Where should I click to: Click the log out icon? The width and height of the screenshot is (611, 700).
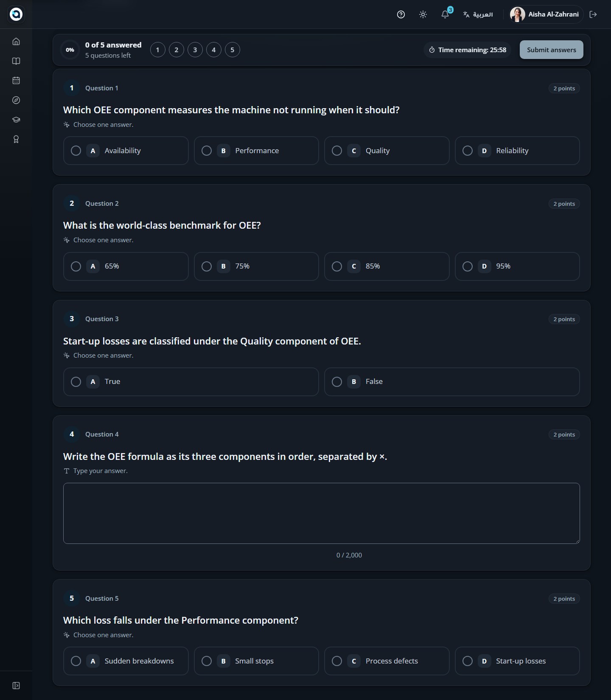[593, 14]
